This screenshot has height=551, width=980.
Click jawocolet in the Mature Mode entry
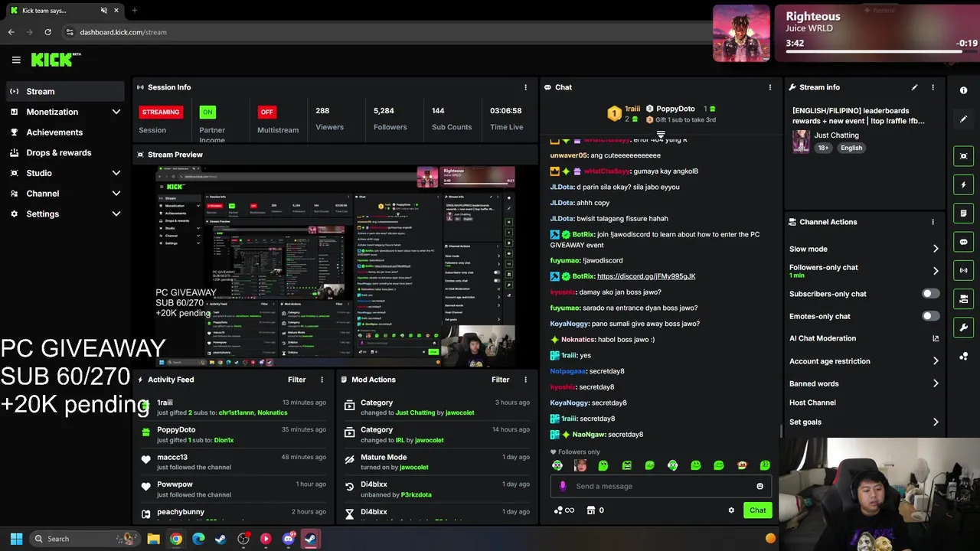[414, 467]
